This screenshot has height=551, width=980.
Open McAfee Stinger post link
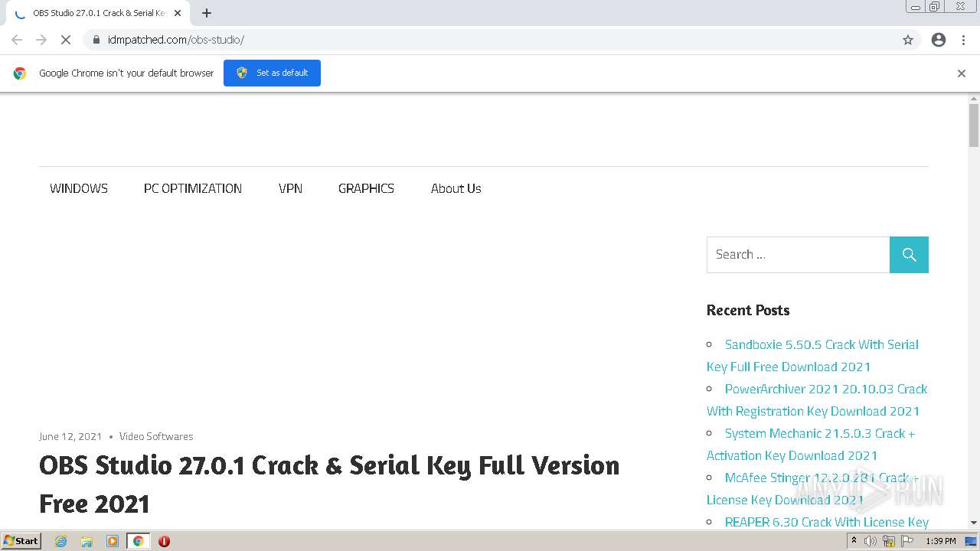coord(812,488)
